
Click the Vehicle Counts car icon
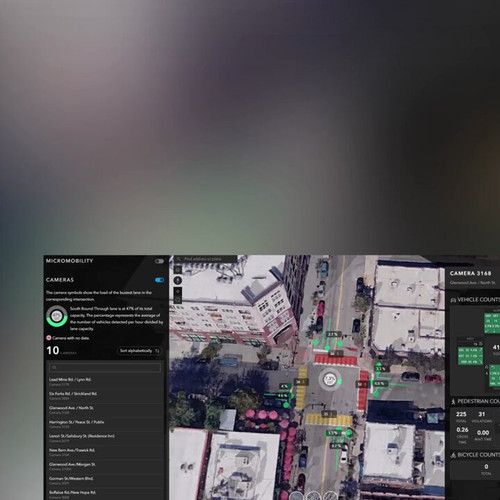453,300
